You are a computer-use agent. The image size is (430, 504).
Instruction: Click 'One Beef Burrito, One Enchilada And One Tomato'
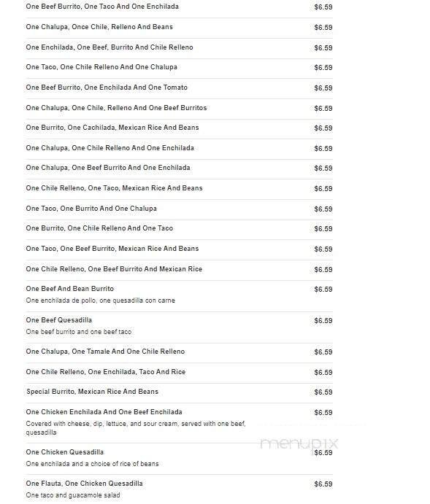[107, 88]
